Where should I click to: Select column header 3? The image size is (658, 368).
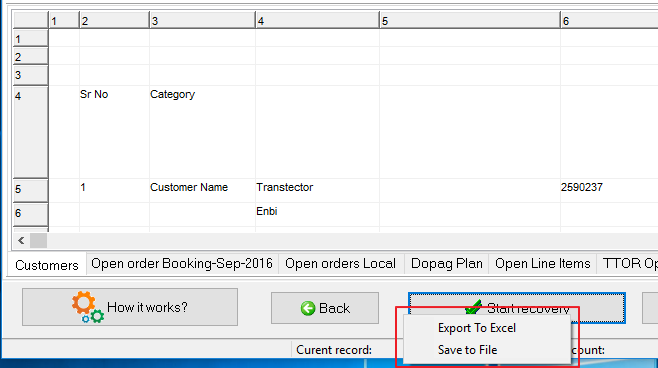pos(202,21)
